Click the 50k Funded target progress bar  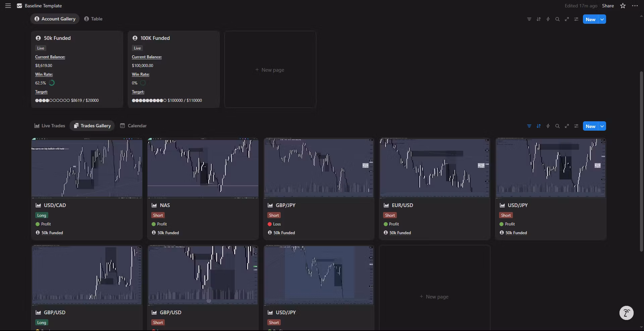pyautogui.click(x=52, y=101)
